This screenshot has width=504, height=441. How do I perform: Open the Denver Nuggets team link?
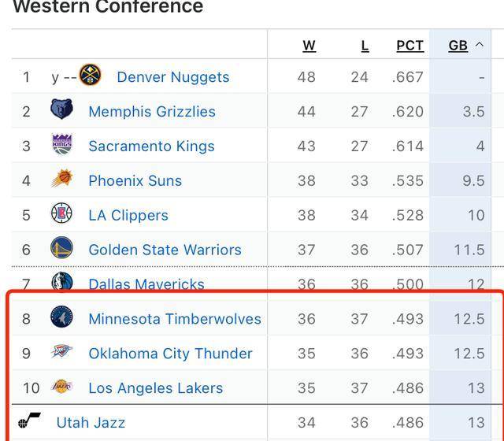click(x=173, y=77)
